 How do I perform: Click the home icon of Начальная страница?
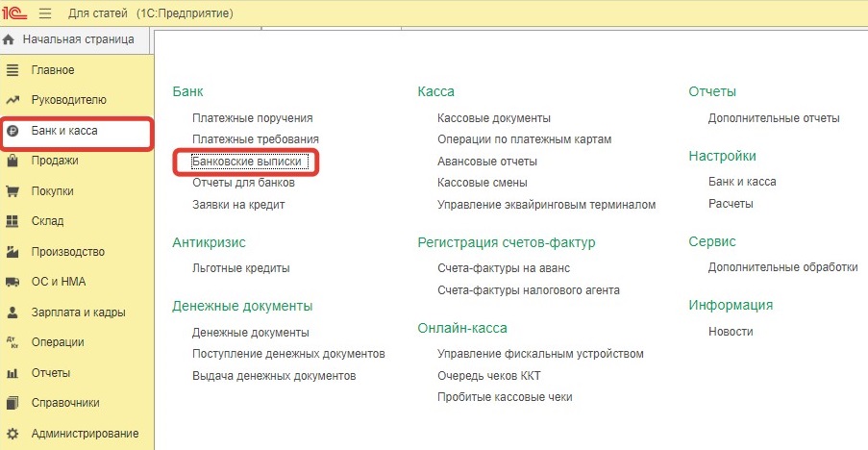click(9, 39)
